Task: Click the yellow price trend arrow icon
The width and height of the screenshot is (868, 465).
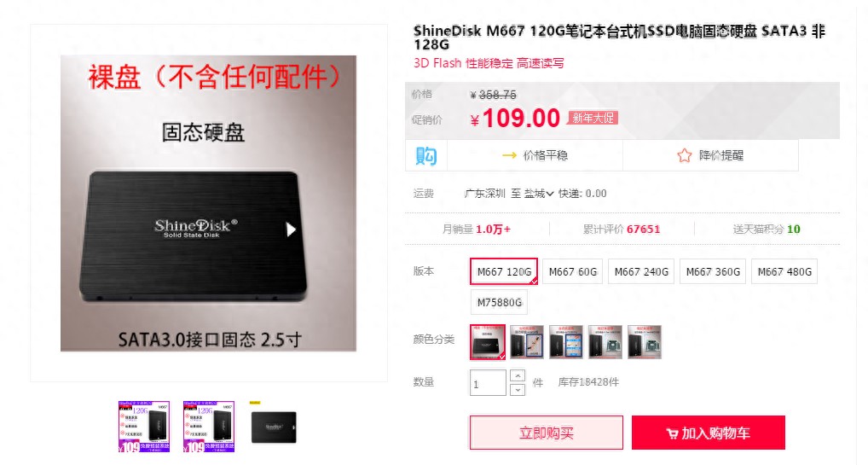Action: tap(509, 156)
